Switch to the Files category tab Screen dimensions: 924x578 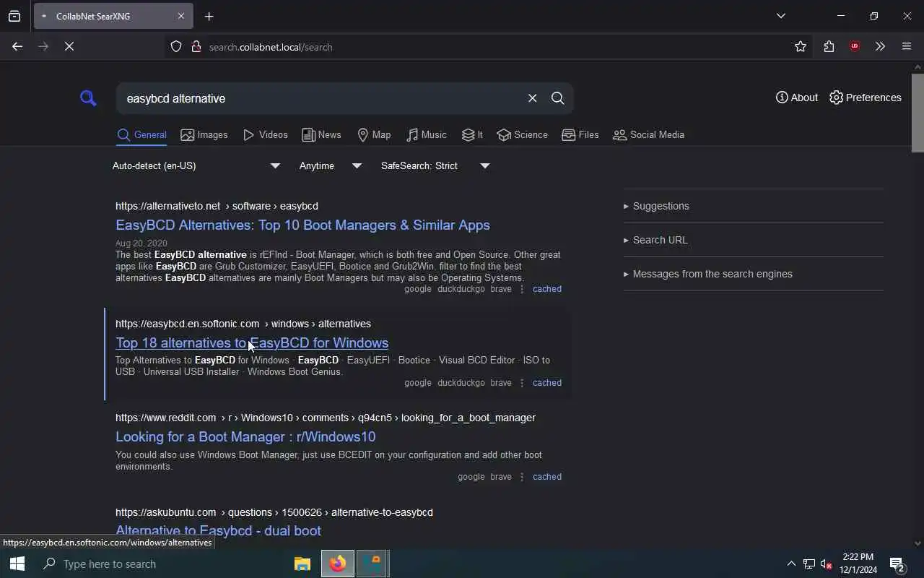580,135
